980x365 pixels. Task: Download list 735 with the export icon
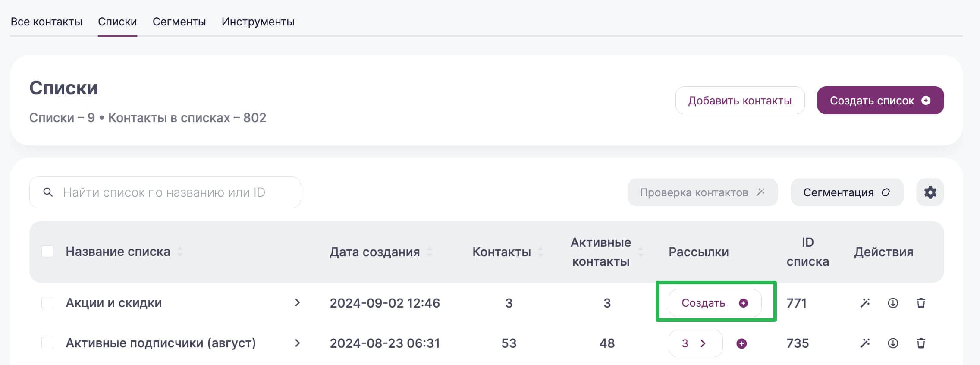(893, 343)
